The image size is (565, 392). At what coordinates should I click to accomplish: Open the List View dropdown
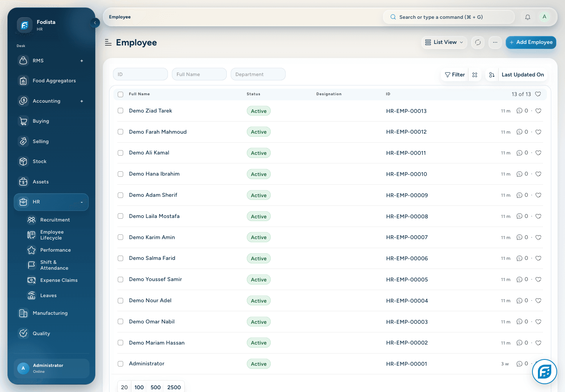(x=444, y=42)
